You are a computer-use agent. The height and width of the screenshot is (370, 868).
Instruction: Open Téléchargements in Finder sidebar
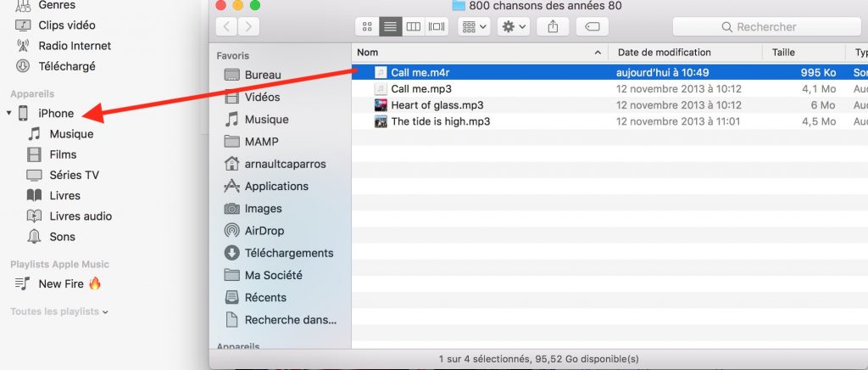tap(290, 253)
